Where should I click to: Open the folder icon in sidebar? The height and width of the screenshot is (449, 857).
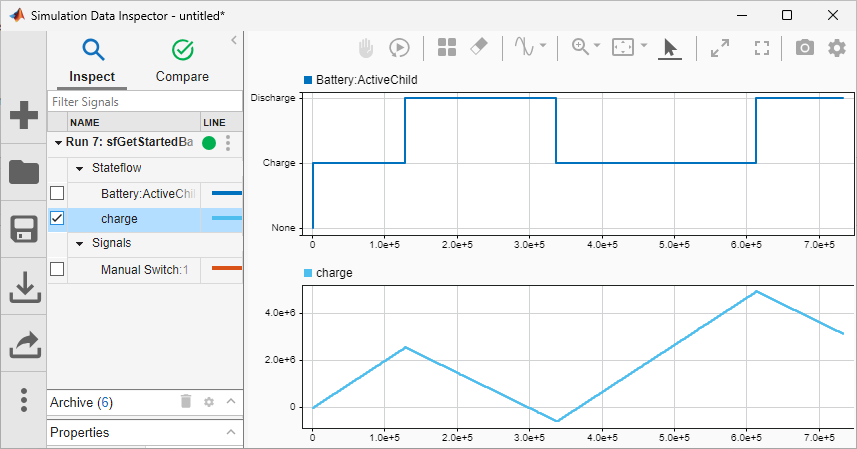[23, 172]
